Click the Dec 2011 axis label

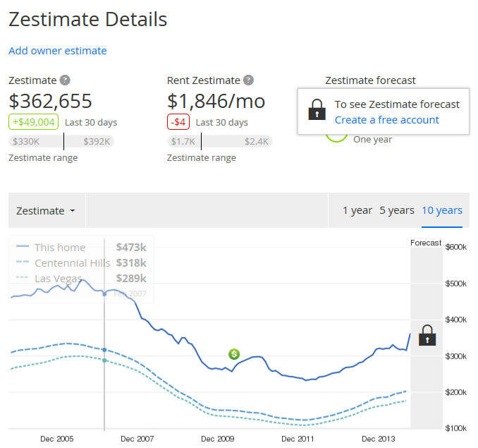click(298, 439)
